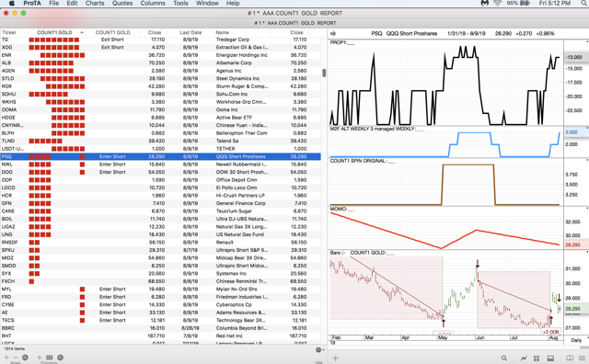The image size is (589, 364).
Task: Open the chart grid layout icon
Action: pos(537,358)
